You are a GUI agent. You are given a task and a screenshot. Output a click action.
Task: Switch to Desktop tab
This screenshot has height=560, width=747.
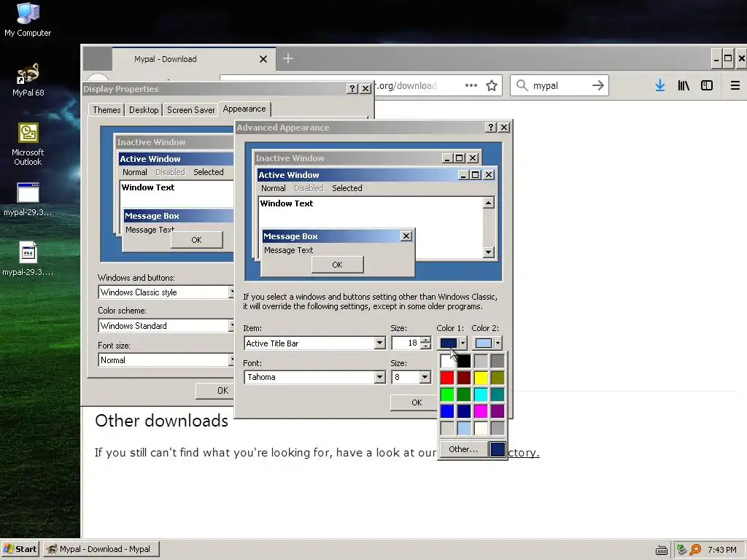tap(144, 110)
